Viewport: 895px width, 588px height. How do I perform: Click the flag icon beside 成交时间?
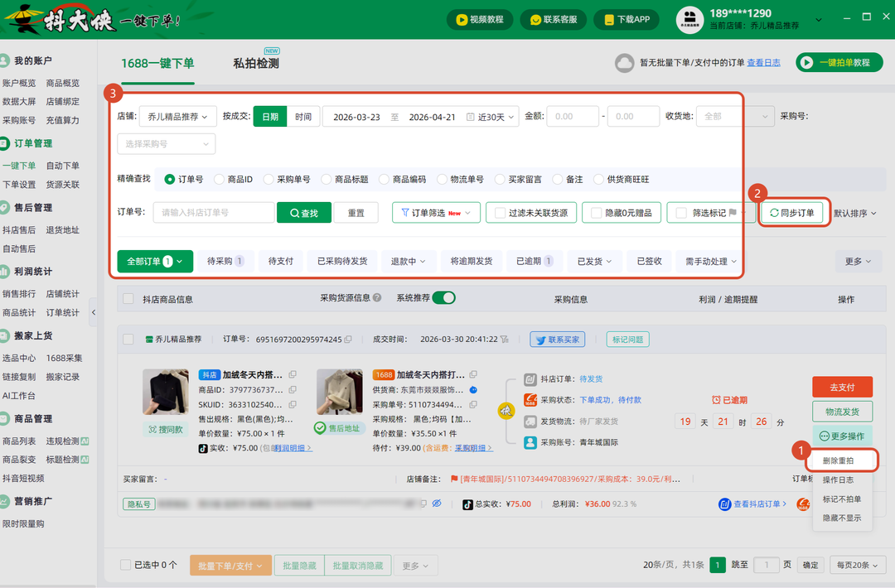[x=505, y=339]
